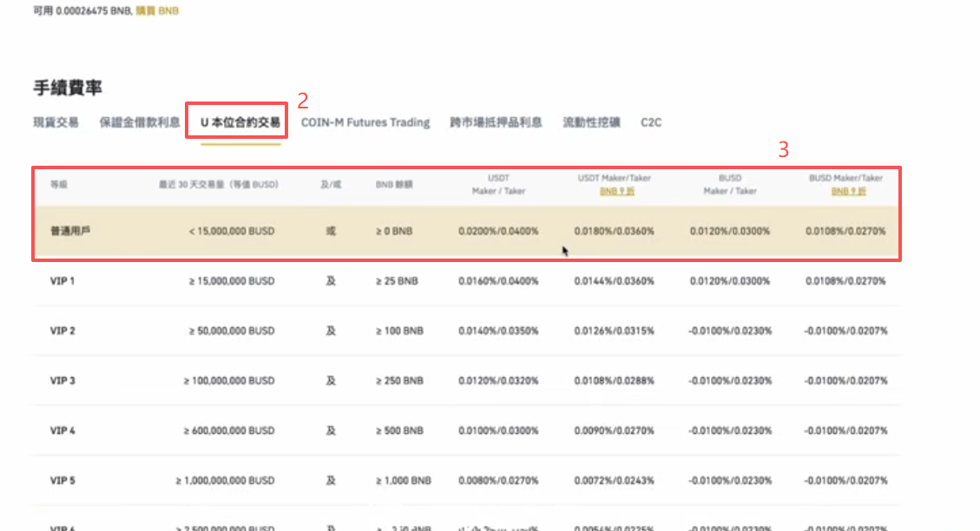Screen dimensions: 980x531
Task: Select the VIP 2 row label
Action: click(x=62, y=331)
